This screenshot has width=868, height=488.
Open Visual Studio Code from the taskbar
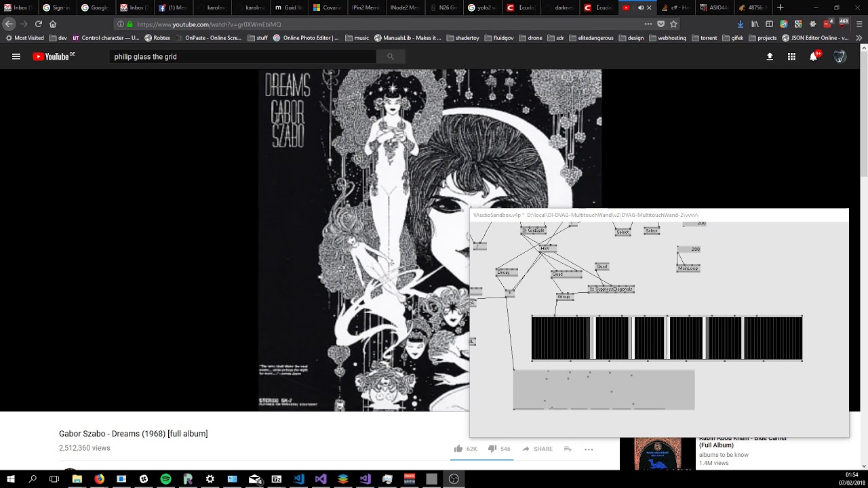[x=299, y=479]
